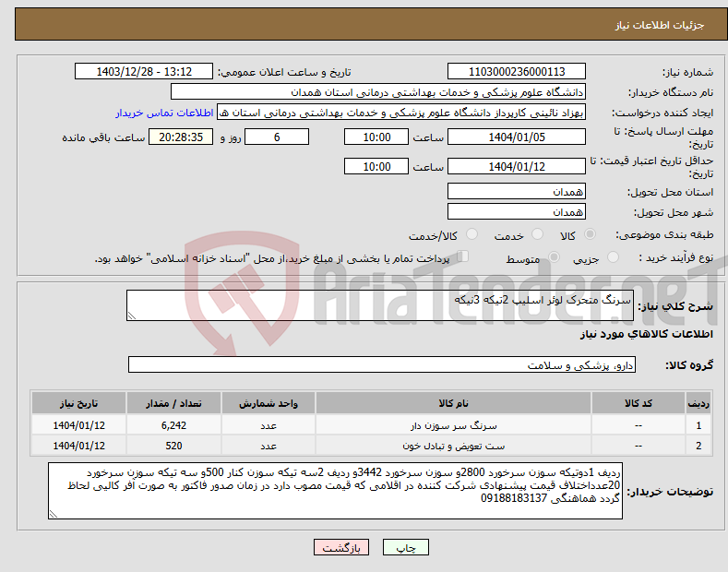Click the نام کالا column header
The image size is (728, 572).
(453, 403)
